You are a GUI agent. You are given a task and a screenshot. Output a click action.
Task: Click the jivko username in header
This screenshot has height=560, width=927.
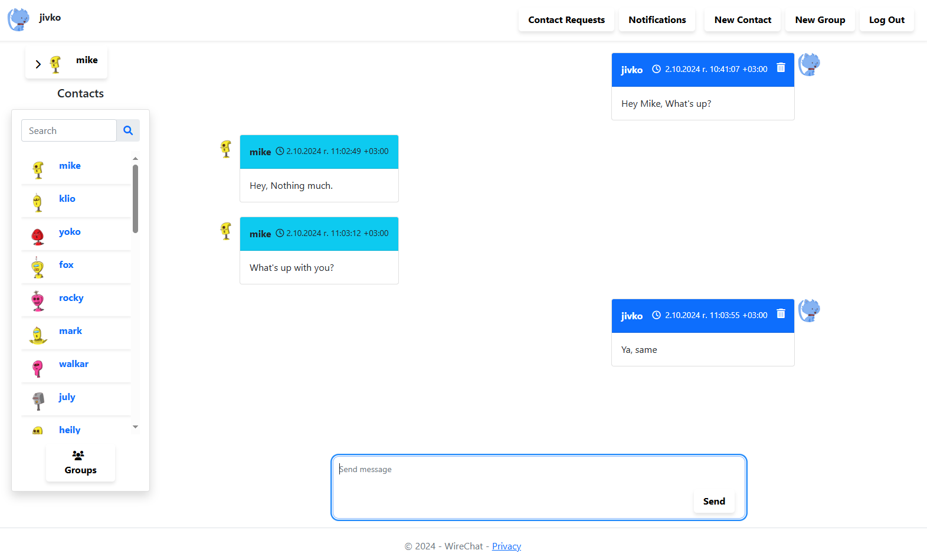coord(50,18)
